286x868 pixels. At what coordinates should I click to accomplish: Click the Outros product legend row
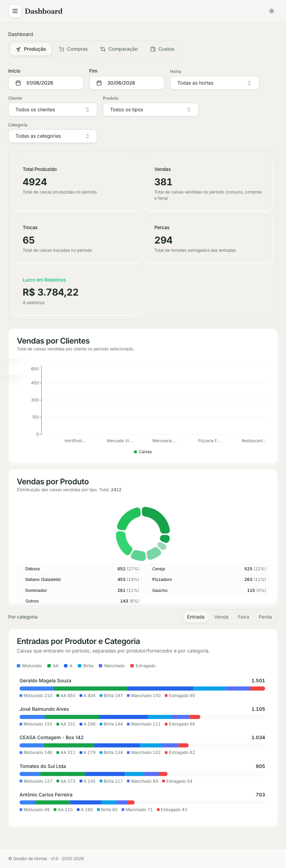[80, 601]
